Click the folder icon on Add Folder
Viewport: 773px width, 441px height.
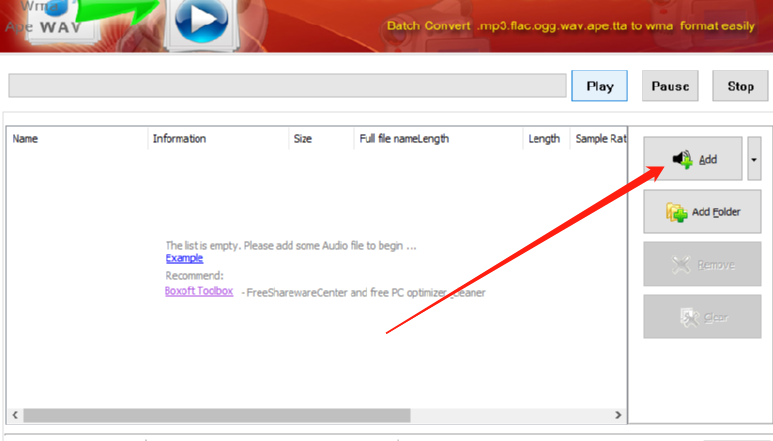coord(676,212)
